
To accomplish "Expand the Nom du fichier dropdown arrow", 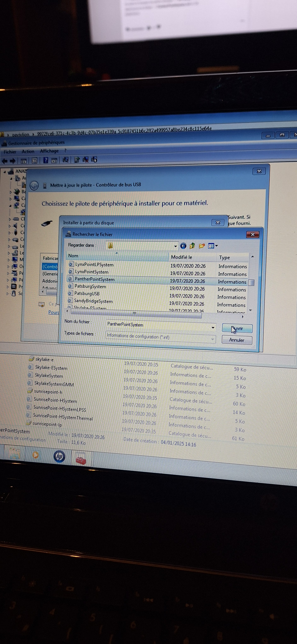I will [213, 328].
